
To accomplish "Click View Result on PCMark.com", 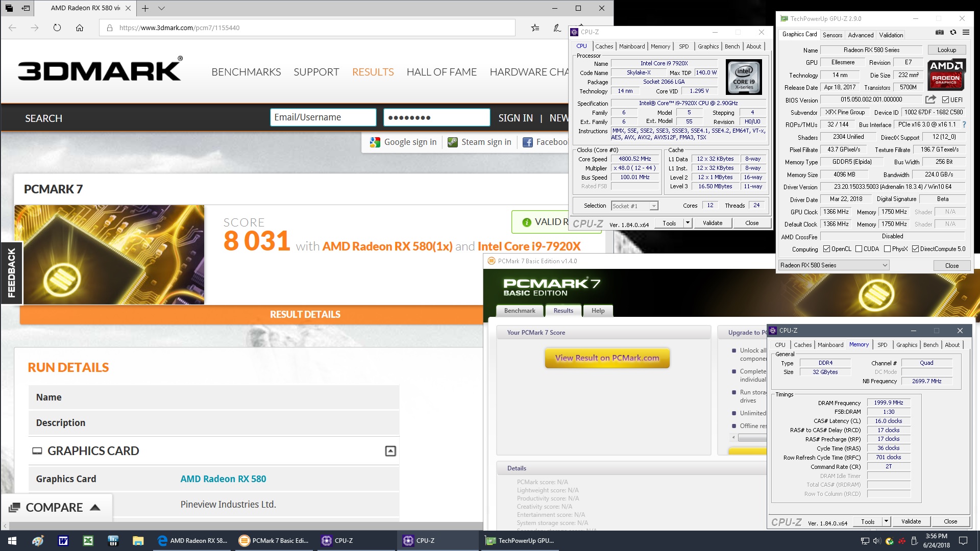I will pos(607,358).
